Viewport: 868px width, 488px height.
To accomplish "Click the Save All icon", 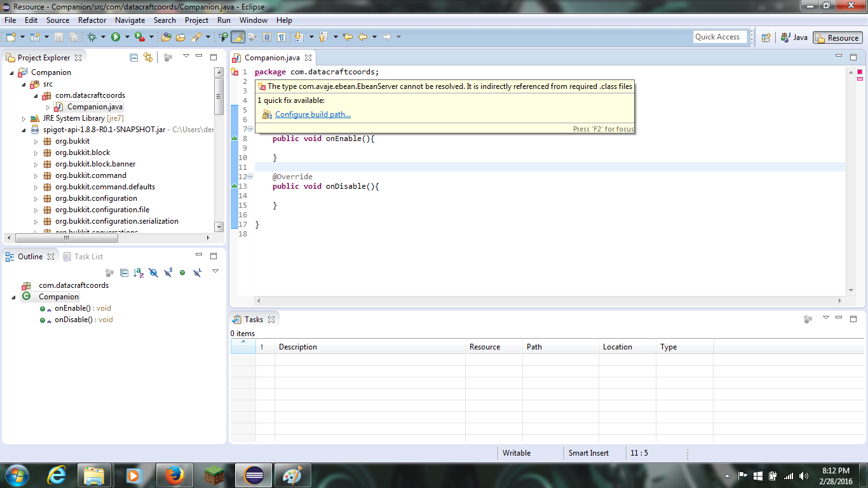I will tap(73, 36).
